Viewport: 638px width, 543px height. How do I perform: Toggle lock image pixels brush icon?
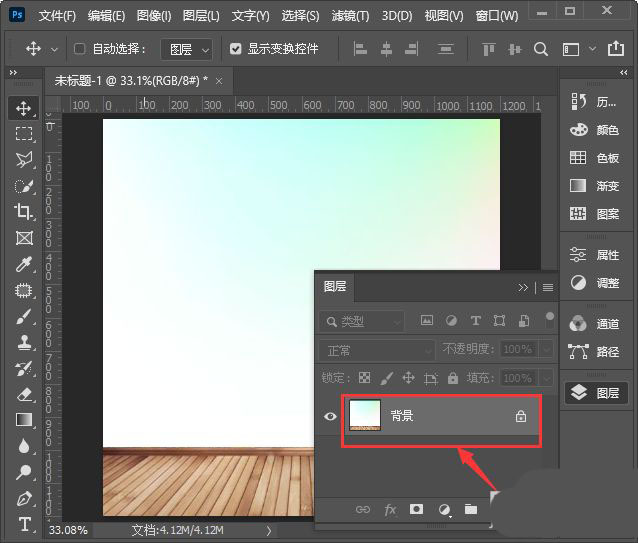(386, 378)
